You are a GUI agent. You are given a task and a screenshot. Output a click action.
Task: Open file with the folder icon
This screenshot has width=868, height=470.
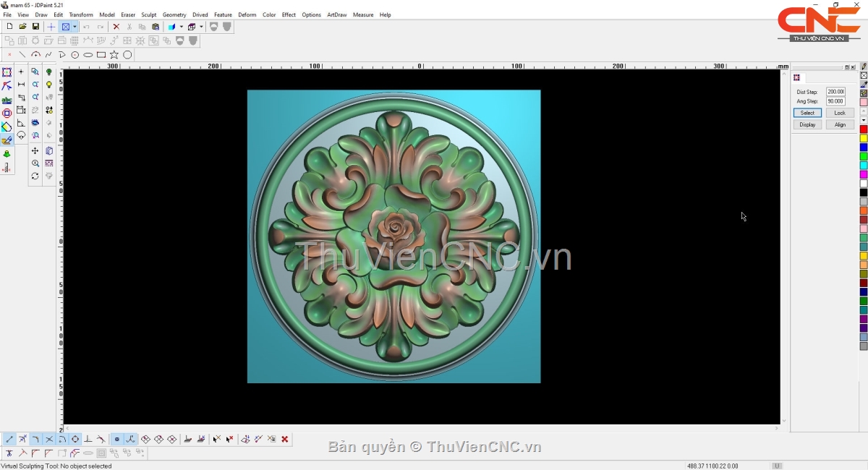(x=22, y=27)
